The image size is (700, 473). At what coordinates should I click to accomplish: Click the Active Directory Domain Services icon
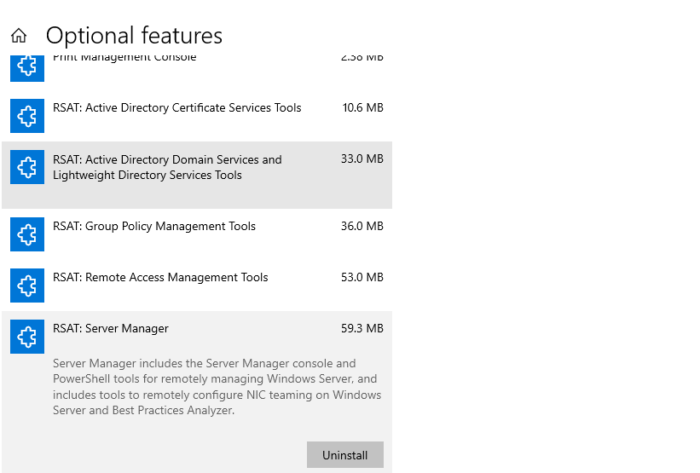27,167
